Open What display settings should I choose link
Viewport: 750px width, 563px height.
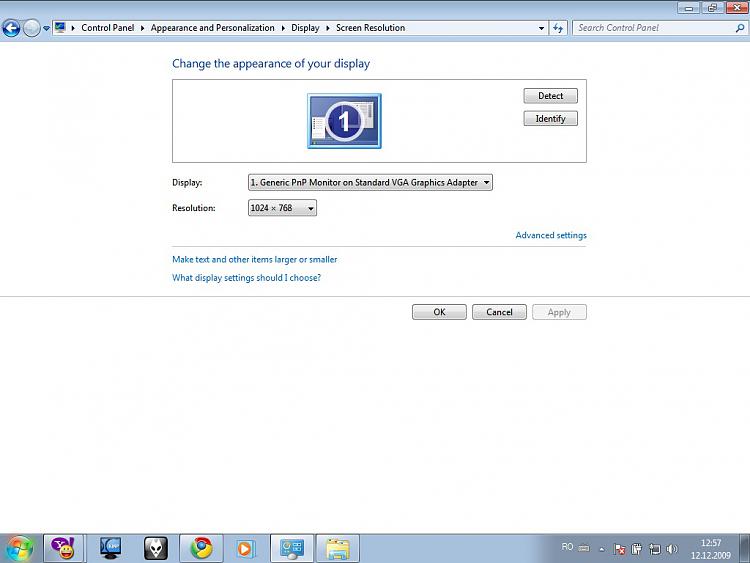point(246,277)
